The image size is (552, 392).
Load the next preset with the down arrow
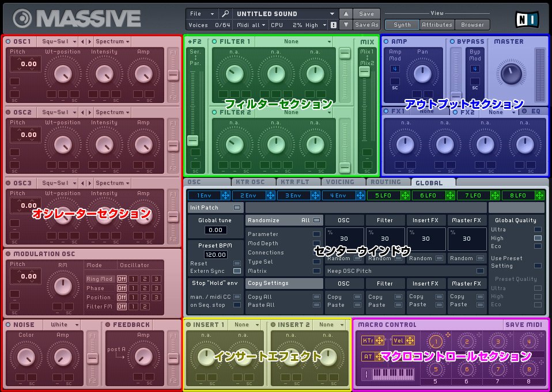pyautogui.click(x=346, y=25)
